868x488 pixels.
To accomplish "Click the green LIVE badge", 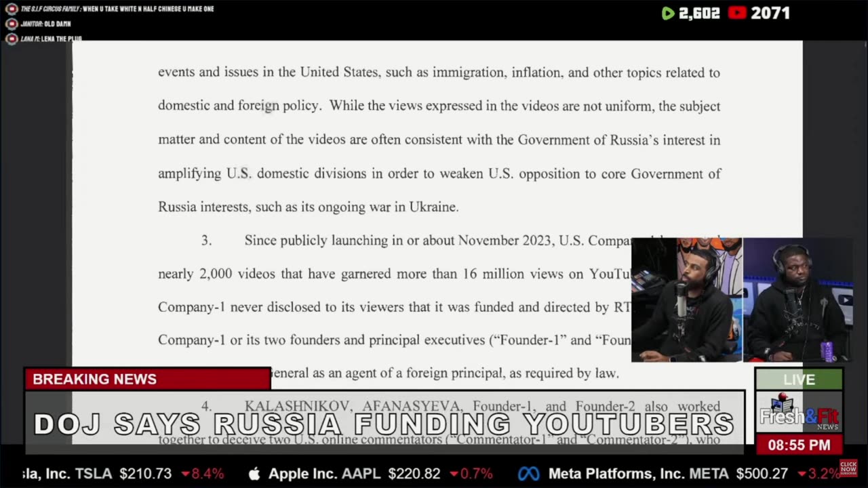I will 799,380.
